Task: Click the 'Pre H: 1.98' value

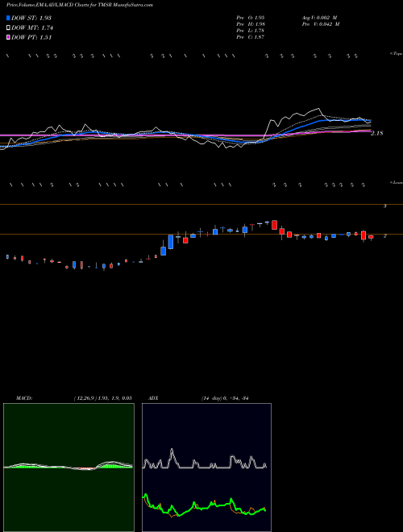Action: coord(251,24)
